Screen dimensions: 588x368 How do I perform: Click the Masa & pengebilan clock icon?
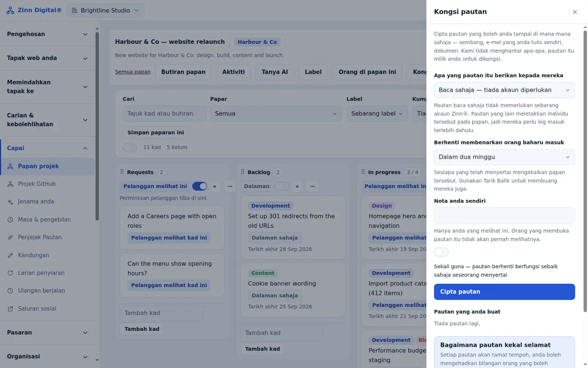point(10,220)
